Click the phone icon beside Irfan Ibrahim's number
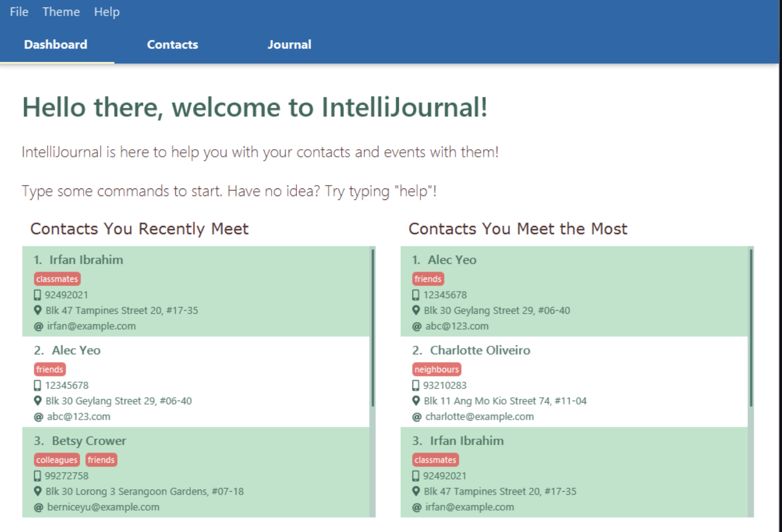The image size is (782, 532). click(x=36, y=295)
